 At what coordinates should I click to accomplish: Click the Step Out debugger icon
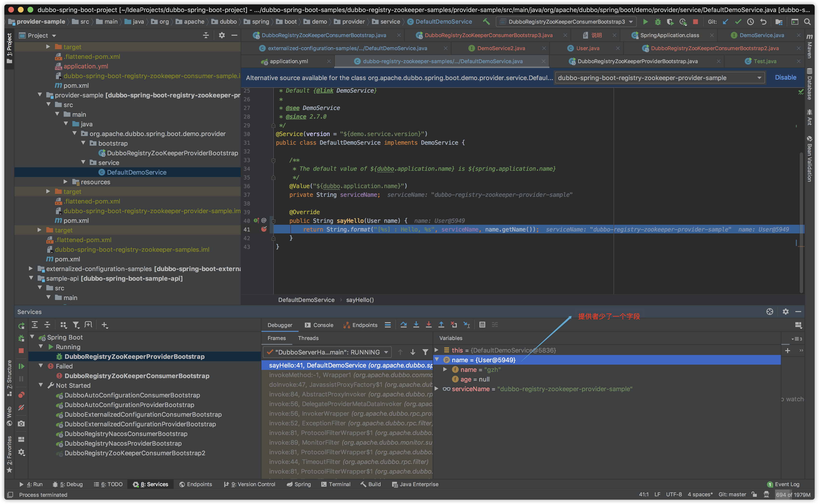click(x=441, y=325)
